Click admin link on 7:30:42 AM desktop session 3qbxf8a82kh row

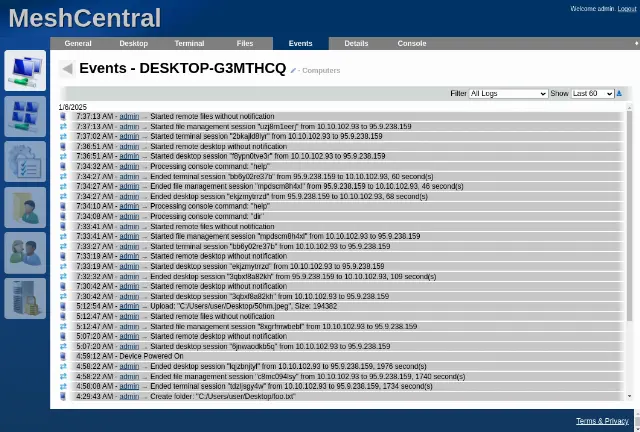(x=129, y=296)
